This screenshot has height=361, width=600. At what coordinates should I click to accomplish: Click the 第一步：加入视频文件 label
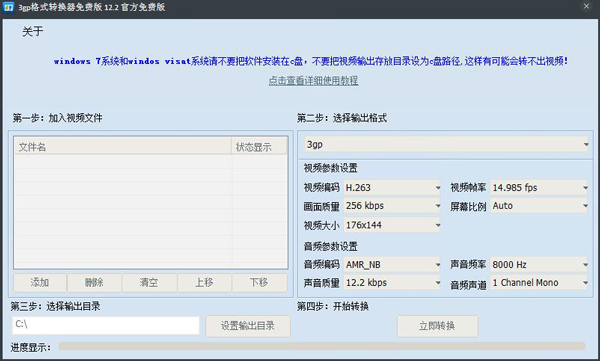[57, 118]
